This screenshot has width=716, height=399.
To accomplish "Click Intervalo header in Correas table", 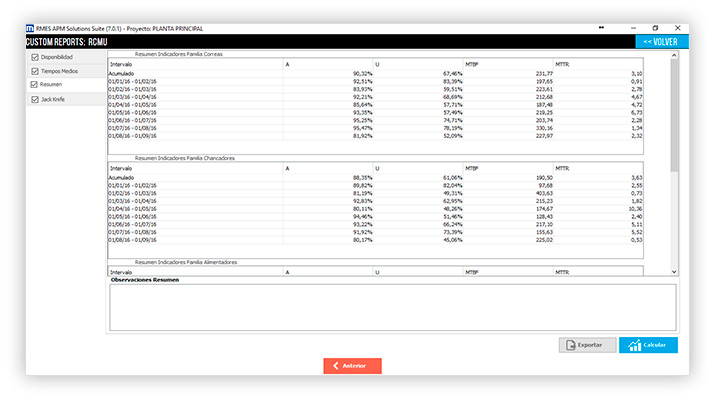I will pos(121,64).
